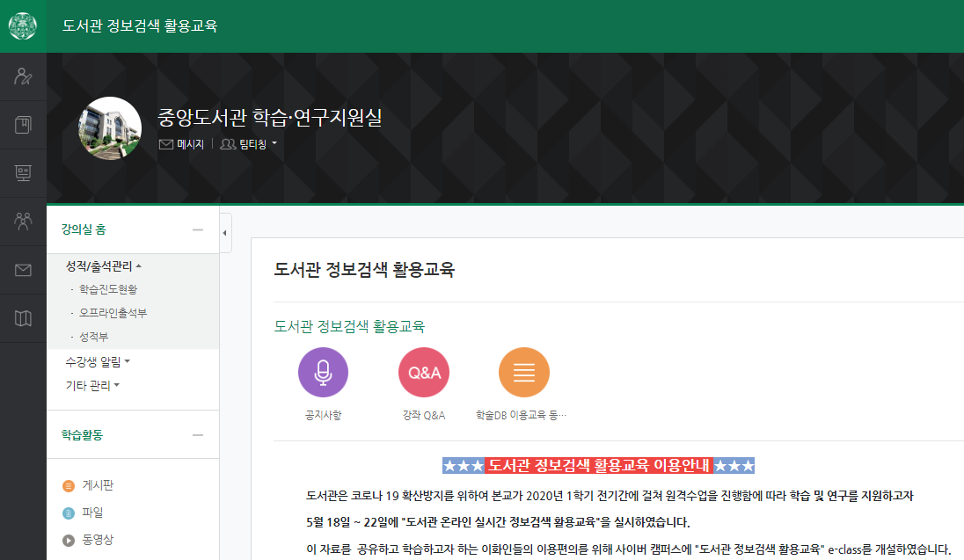This screenshot has width=964, height=560.
Task: Send a message via 메시지 link
Action: click(x=181, y=144)
